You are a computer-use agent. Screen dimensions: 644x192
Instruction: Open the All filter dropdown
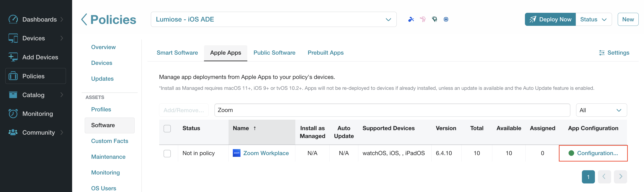[x=601, y=110]
